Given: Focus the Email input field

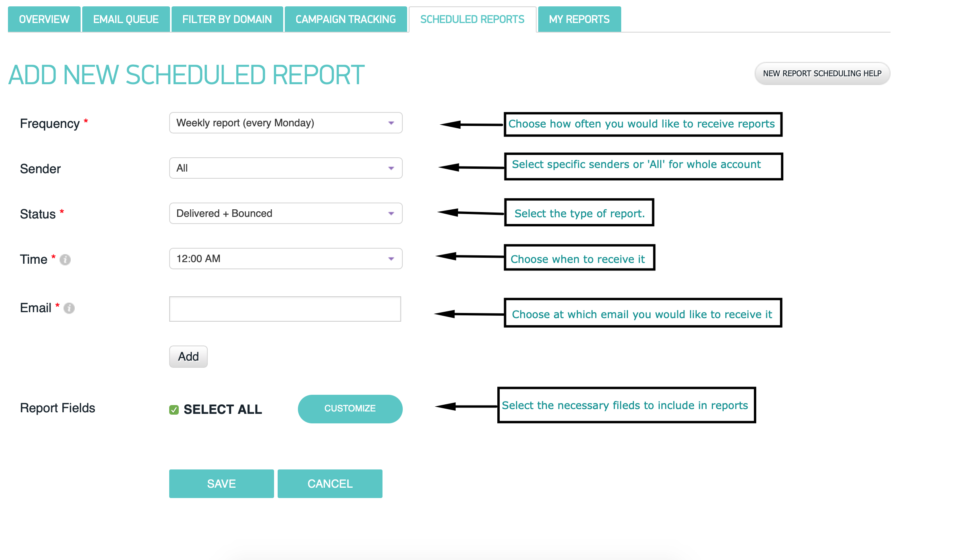Looking at the screenshot, I should pos(285,309).
